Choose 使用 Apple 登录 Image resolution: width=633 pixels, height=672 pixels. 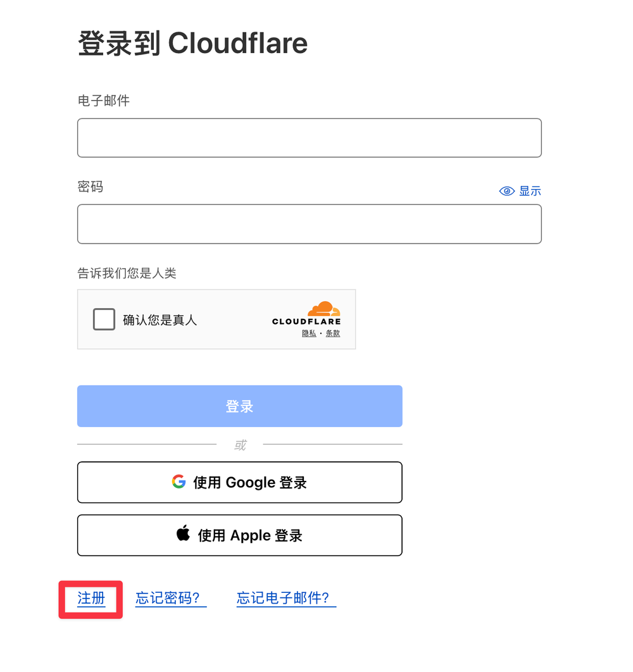pos(239,535)
